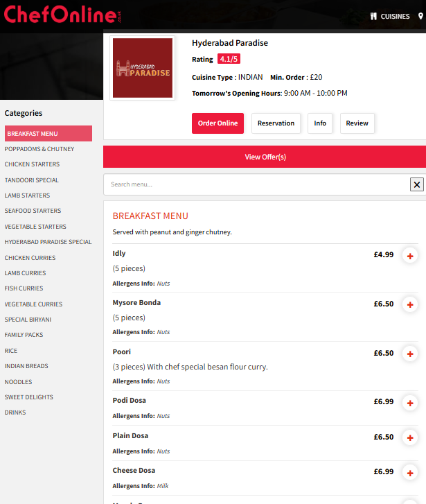
Task: Click the Idly item name
Action: (119, 253)
